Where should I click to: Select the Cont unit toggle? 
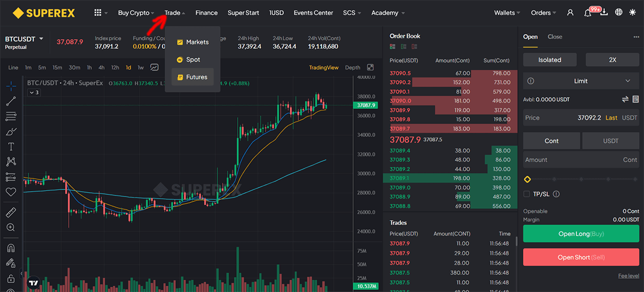click(552, 141)
